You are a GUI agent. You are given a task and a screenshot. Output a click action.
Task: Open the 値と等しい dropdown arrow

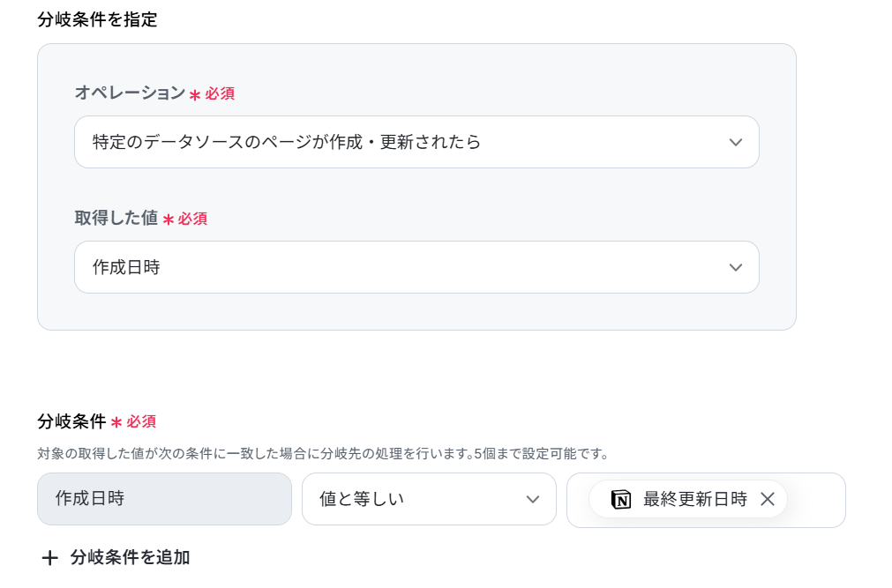[x=533, y=499]
